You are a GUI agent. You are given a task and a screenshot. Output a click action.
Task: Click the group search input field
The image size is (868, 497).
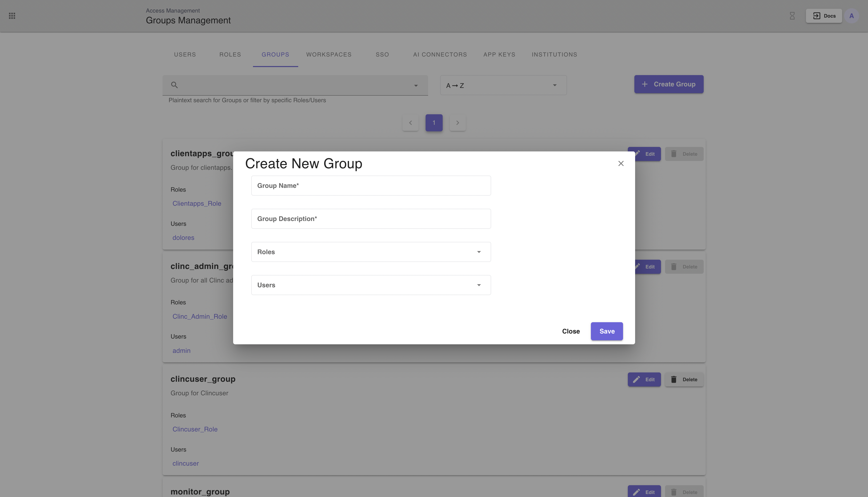click(295, 85)
